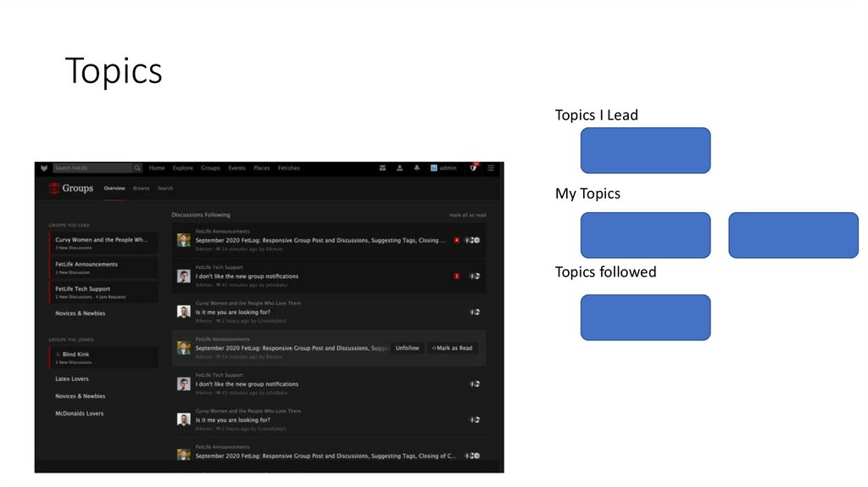Screen dimensions: 868x487
Task: Open the Blind Kink group
Action: pos(103,357)
